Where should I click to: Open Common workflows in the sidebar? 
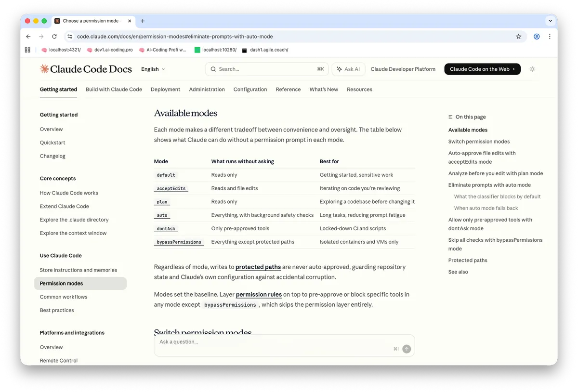(x=64, y=297)
